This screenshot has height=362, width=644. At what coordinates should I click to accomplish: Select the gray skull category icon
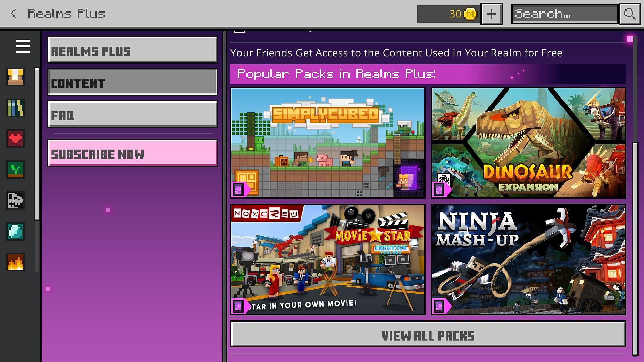pyautogui.click(x=15, y=200)
